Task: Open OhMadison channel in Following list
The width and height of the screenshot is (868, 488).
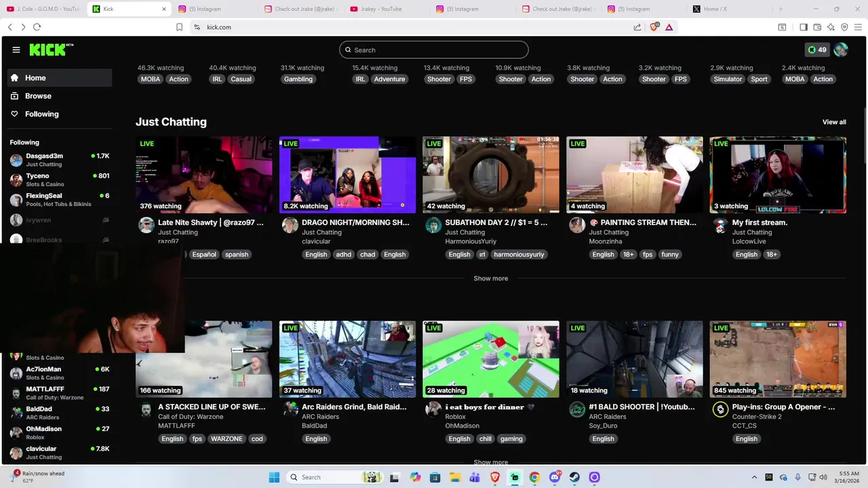Action: 60,432
